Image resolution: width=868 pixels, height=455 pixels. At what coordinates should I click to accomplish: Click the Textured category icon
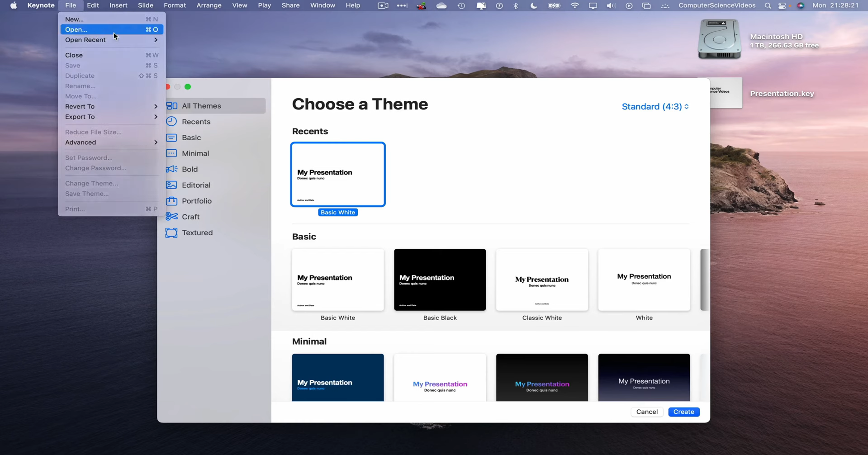tap(171, 232)
